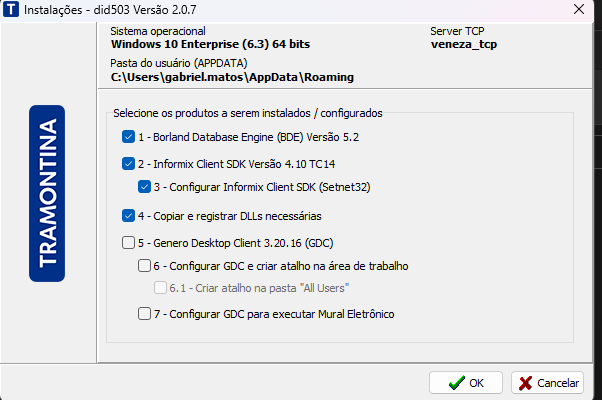
Task: Click the "Selecione os produtos" group label
Action: click(x=247, y=114)
